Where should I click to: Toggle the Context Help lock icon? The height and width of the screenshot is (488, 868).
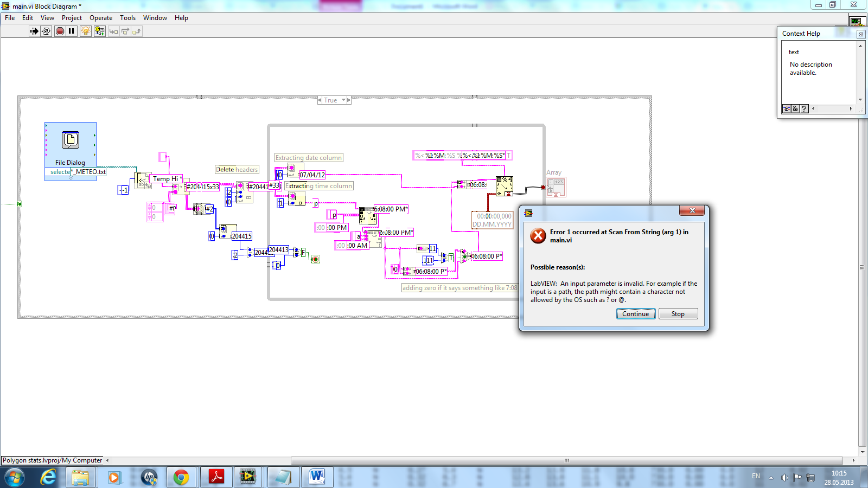[x=795, y=108]
